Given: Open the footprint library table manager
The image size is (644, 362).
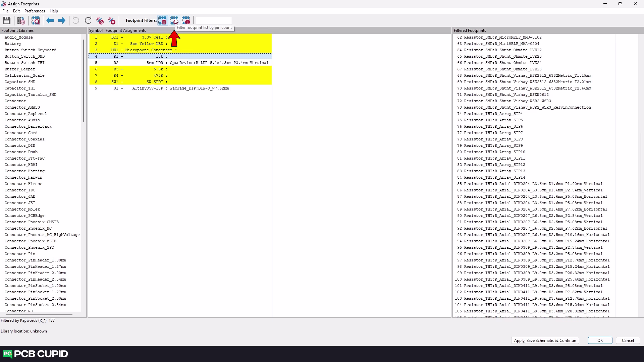Looking at the screenshot, I should click(21, 20).
